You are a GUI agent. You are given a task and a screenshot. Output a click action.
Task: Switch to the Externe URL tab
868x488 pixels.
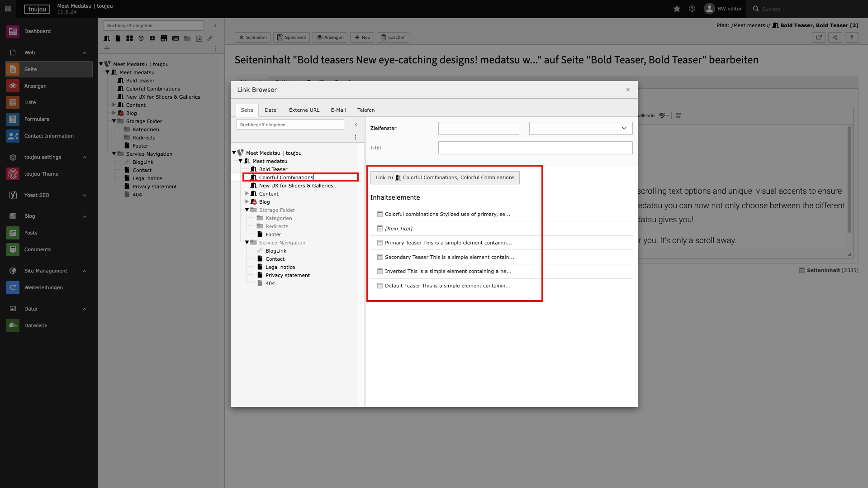(x=304, y=110)
